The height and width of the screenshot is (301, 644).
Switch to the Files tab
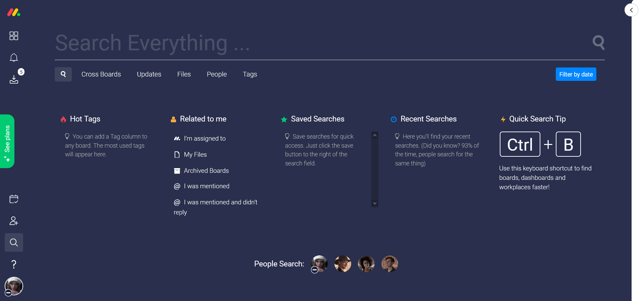click(x=184, y=74)
